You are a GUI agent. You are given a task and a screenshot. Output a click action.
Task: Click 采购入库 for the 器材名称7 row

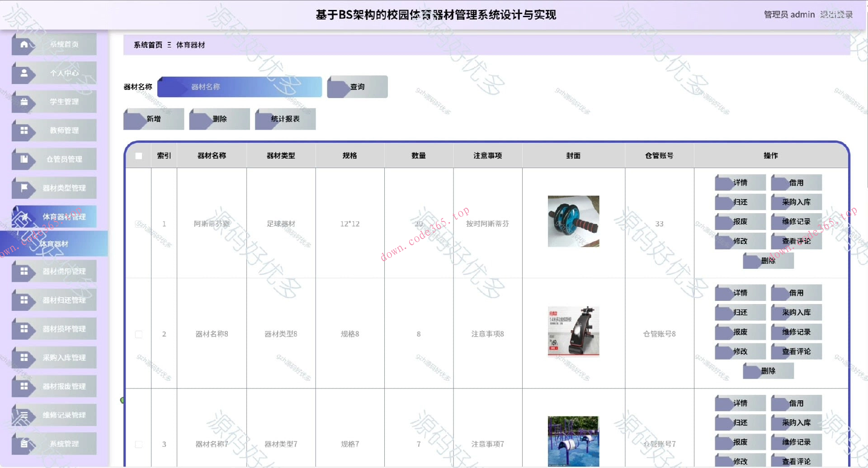[x=796, y=422]
